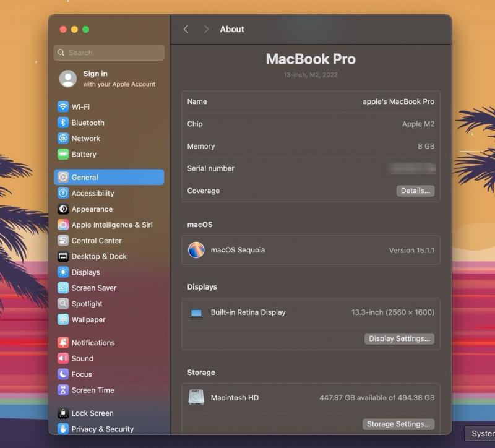
Task: Click the Macintosh HD drive icon
Action: click(x=196, y=397)
